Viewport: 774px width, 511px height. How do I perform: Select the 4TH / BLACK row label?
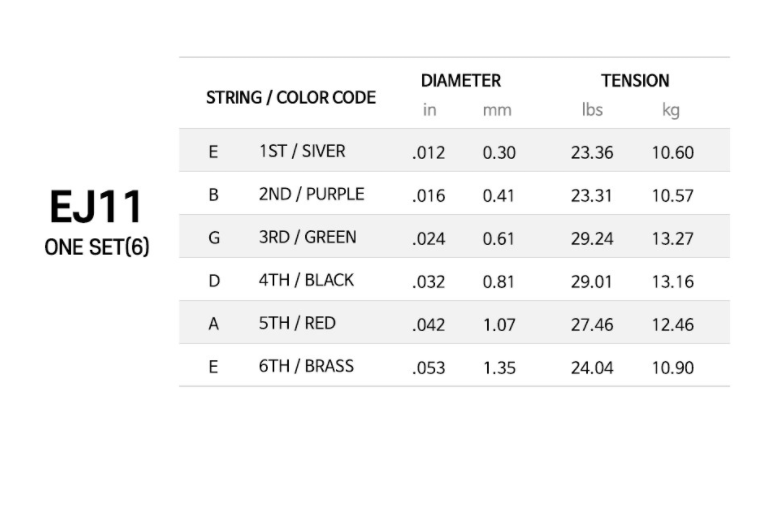coord(307,280)
